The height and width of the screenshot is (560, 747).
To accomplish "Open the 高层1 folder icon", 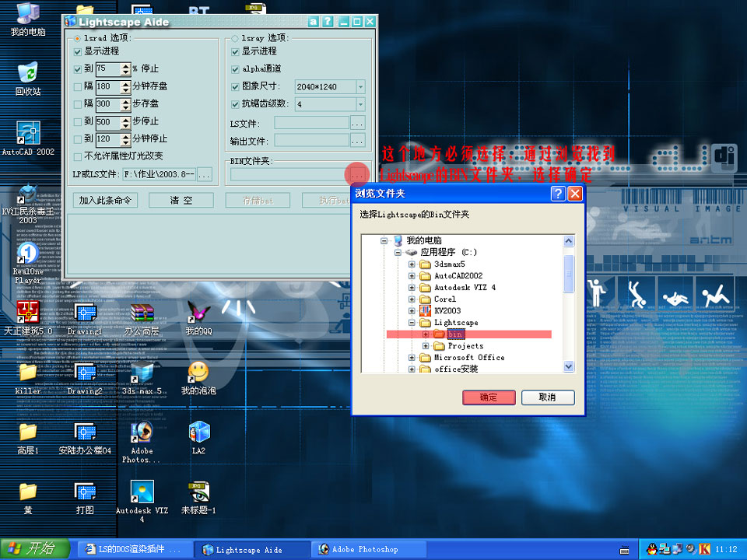I will point(28,438).
